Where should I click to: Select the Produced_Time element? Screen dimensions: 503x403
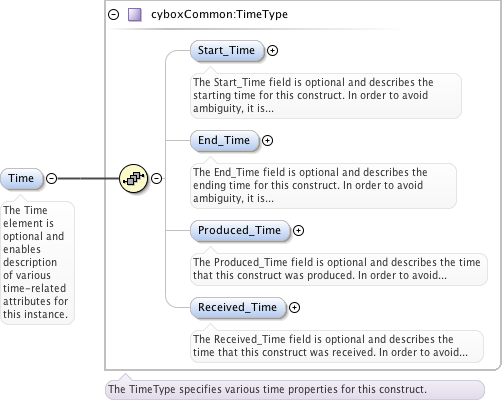click(x=240, y=231)
